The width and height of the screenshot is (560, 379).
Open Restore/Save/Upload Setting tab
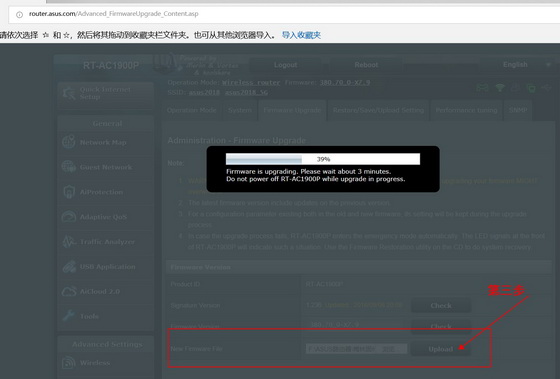pyautogui.click(x=378, y=110)
